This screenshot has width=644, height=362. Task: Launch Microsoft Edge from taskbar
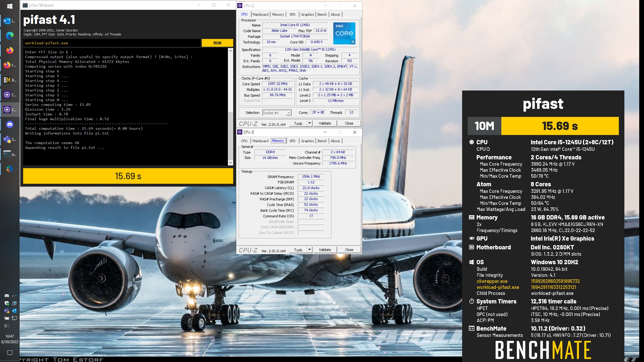click(10, 36)
